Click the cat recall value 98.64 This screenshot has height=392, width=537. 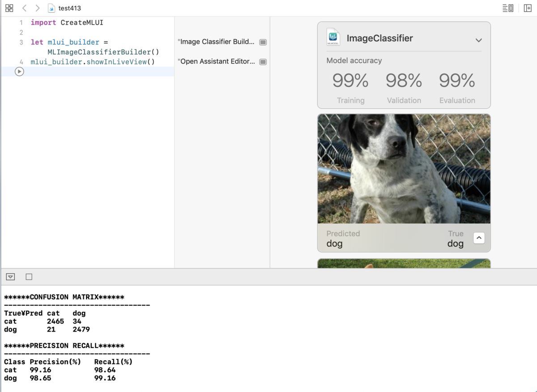[x=105, y=370]
